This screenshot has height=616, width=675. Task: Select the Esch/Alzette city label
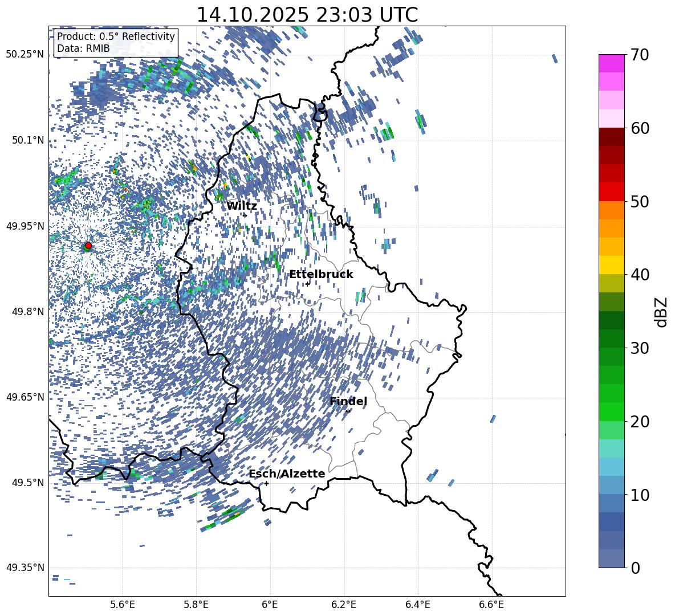click(x=287, y=474)
